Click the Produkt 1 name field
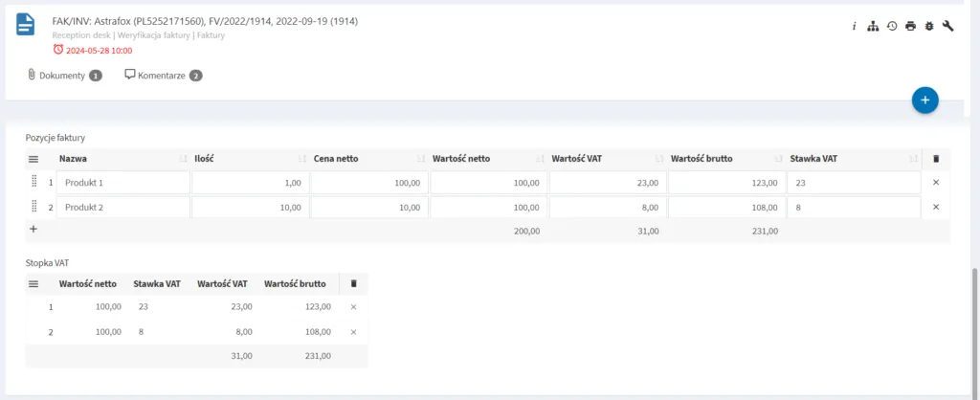 tap(123, 183)
